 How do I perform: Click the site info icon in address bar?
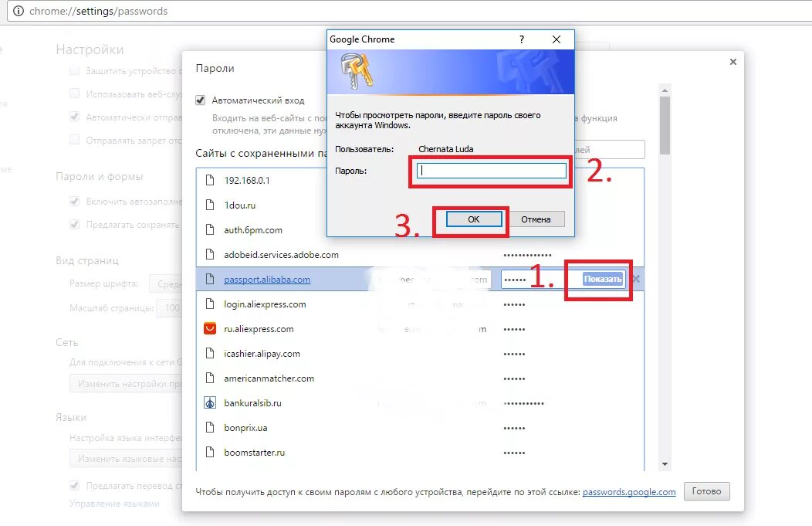(x=18, y=11)
